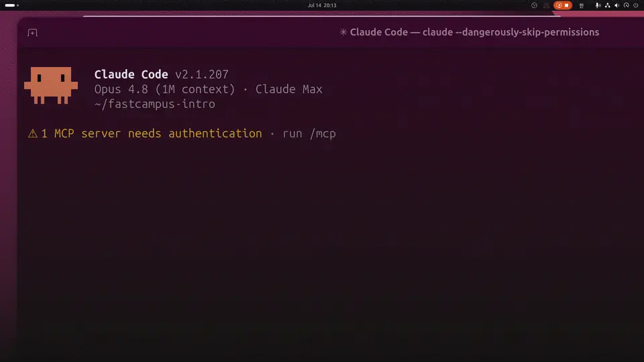The height and width of the screenshot is (362, 644).
Task: Click the MCP warning triangle icon
Action: point(32,133)
